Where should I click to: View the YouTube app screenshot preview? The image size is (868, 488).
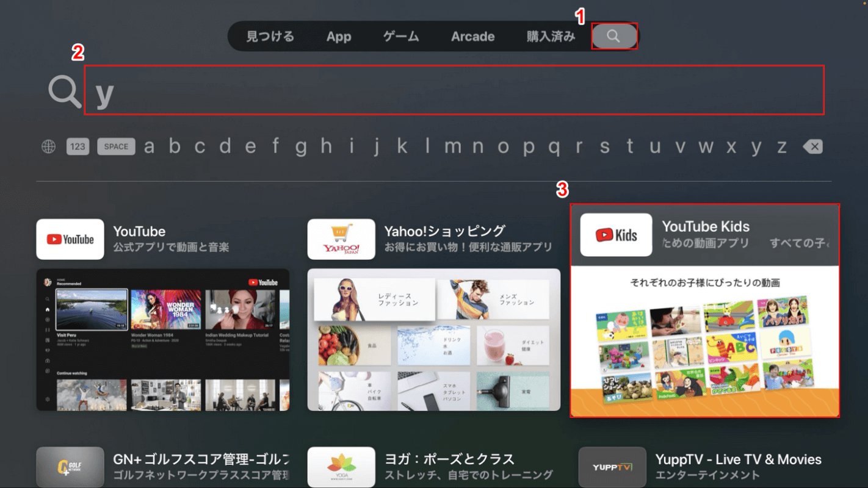163,340
